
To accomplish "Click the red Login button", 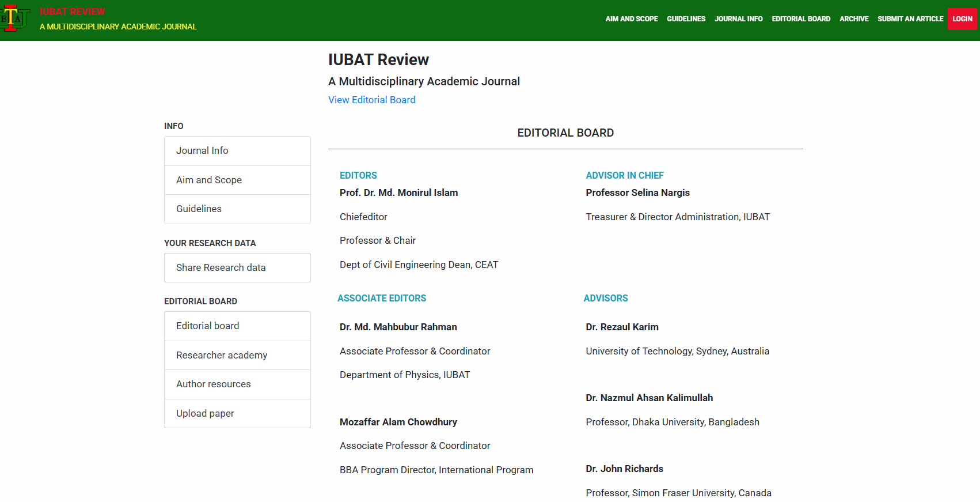I will 962,19.
